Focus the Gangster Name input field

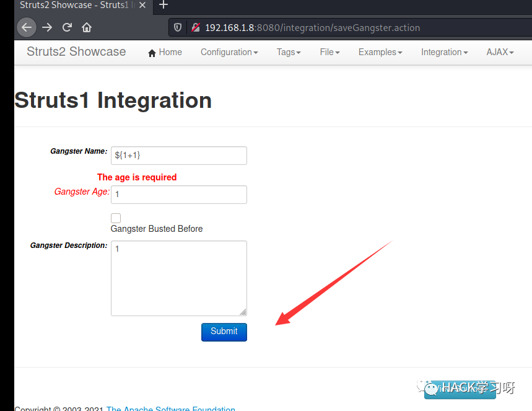[179, 156]
